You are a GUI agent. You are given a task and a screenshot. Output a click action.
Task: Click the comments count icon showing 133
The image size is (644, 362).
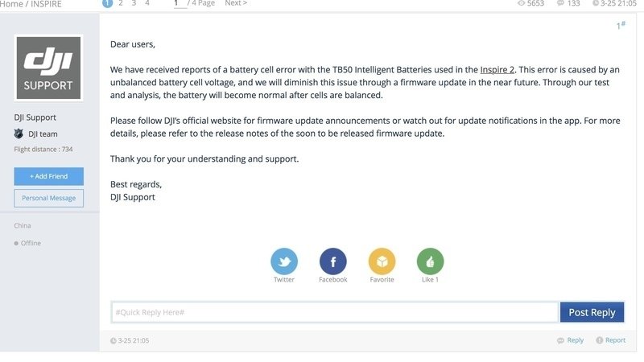[x=560, y=3]
